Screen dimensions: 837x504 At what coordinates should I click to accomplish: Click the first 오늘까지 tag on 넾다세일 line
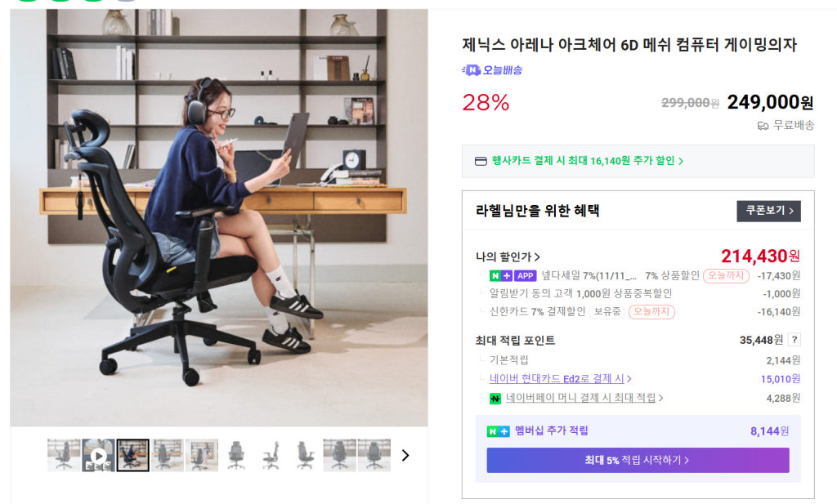coord(726,276)
